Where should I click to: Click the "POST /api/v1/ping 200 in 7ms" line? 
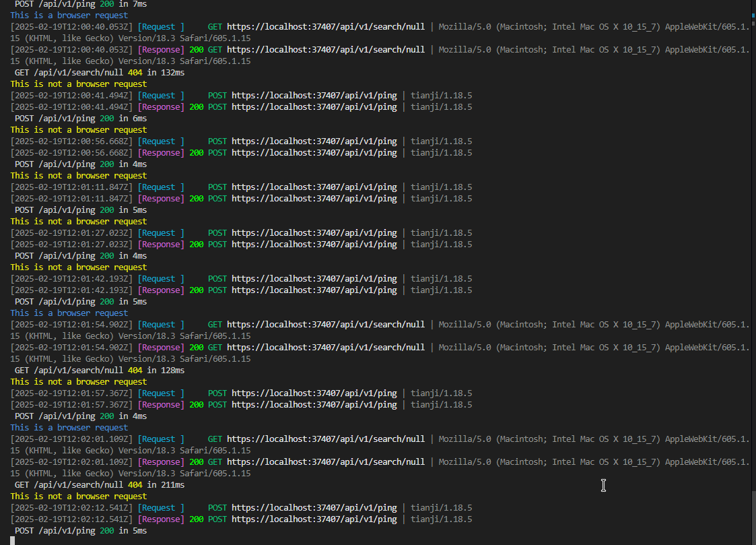[81, 4]
